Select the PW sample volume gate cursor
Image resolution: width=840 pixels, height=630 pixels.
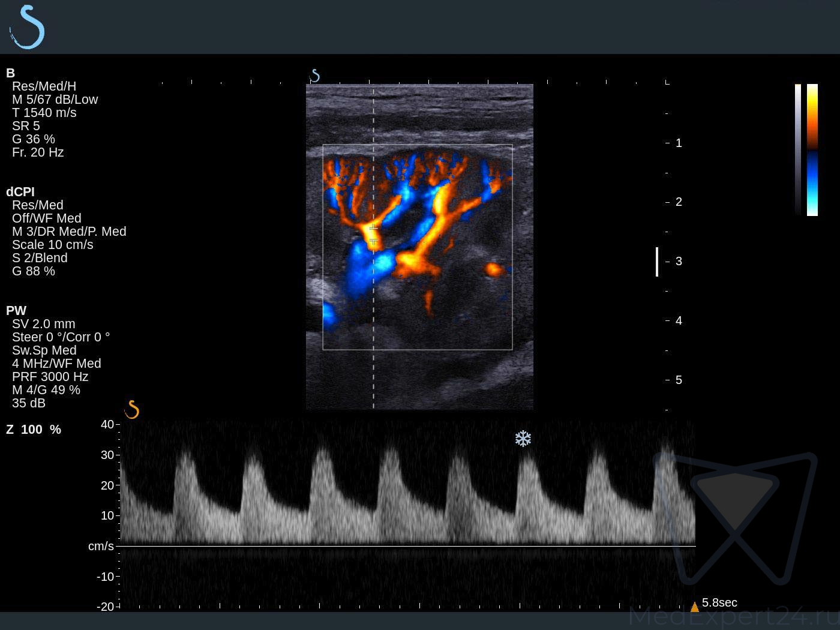(373, 235)
